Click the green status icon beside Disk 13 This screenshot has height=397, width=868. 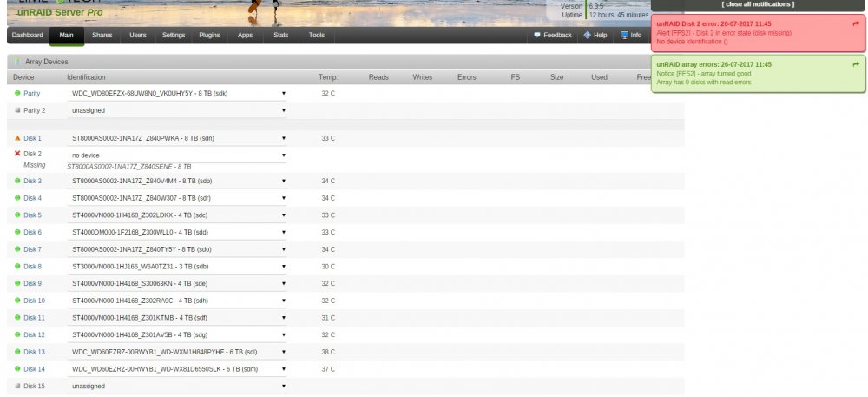point(17,352)
